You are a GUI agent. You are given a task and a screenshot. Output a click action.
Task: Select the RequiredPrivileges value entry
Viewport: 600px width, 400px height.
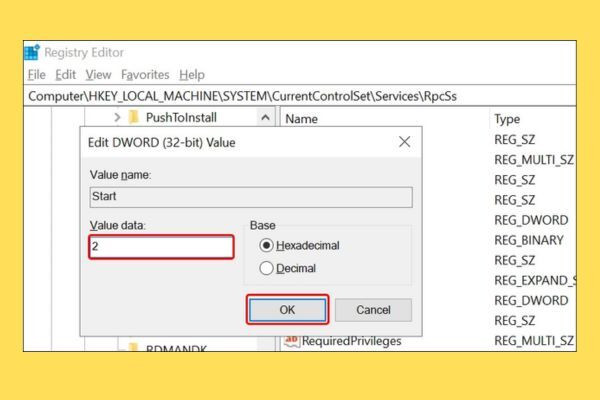pos(351,341)
